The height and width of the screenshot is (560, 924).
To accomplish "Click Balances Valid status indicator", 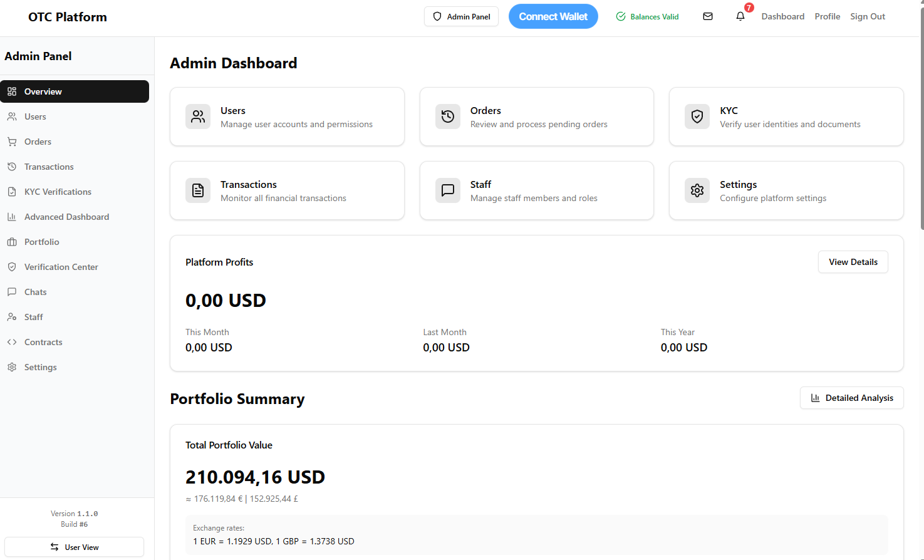I will pyautogui.click(x=647, y=17).
